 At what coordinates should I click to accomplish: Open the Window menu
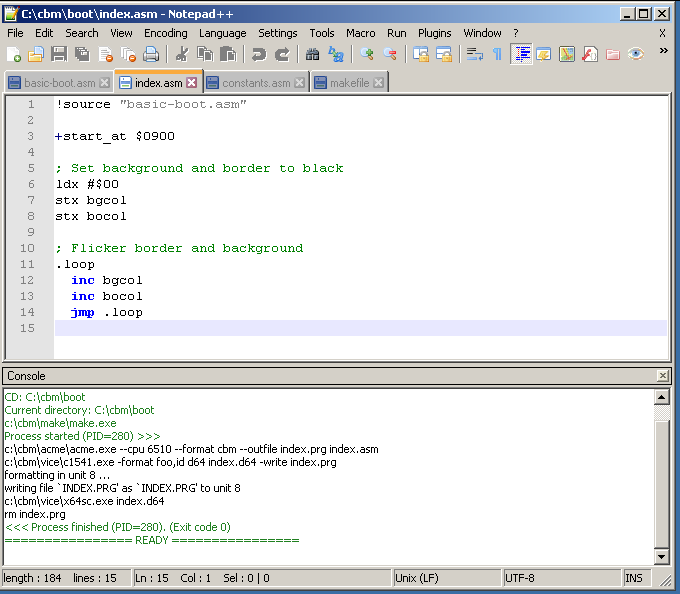point(482,33)
